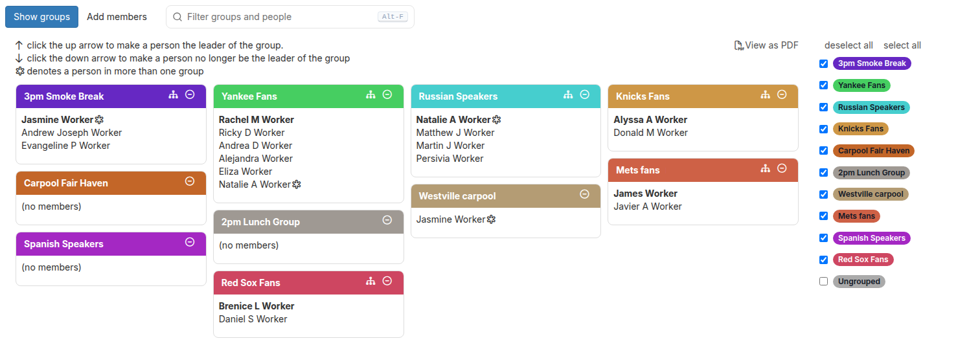Viewport: 980px width, 356px height.
Task: Select Persivia Worker
Action: click(450, 159)
